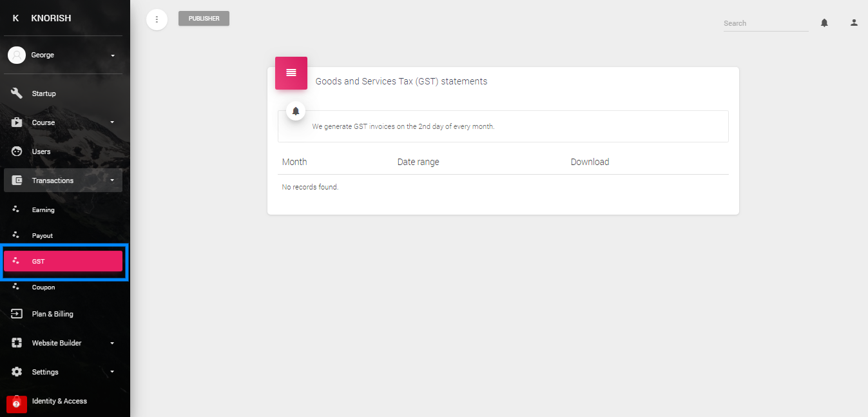Open the KNORISH home link
Viewport: 868px width, 417px height.
(x=51, y=18)
